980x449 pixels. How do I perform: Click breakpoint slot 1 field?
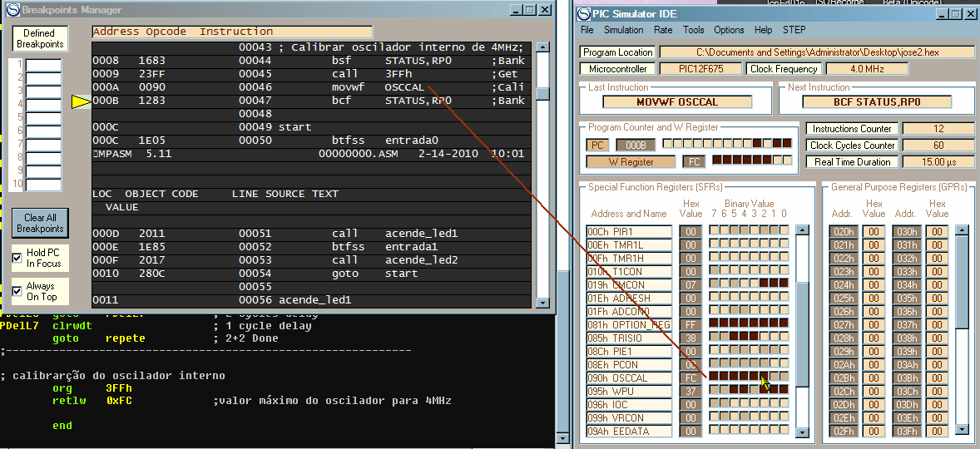(43, 65)
